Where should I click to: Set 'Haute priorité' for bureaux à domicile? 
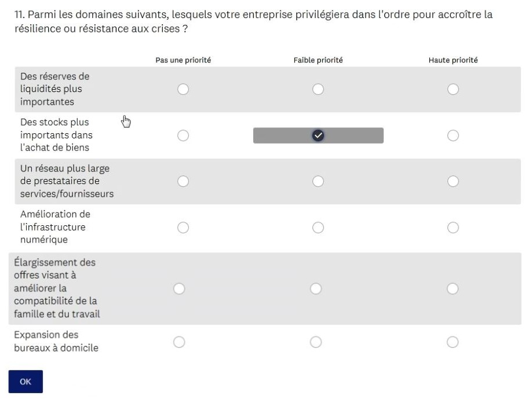pyautogui.click(x=453, y=342)
